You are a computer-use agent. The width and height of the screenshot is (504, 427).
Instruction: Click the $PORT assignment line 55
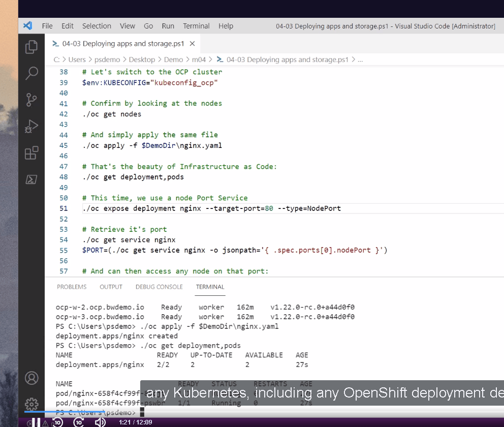[x=235, y=250]
